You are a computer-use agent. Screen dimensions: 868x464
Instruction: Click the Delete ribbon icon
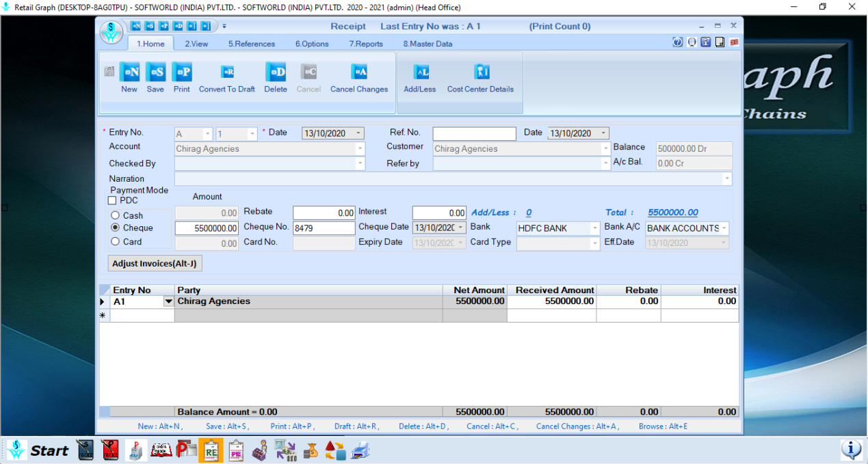point(276,72)
